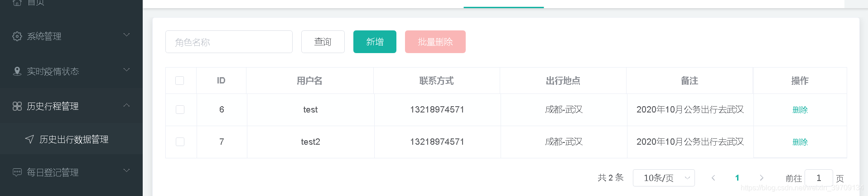Screen dimensions: 868x196
Task: Click the location pin icon beside 实时疫情状态
Action: pos(17,71)
